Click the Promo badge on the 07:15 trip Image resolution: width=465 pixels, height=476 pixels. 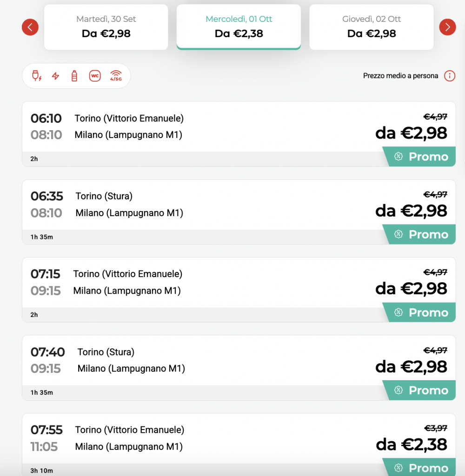[420, 312]
